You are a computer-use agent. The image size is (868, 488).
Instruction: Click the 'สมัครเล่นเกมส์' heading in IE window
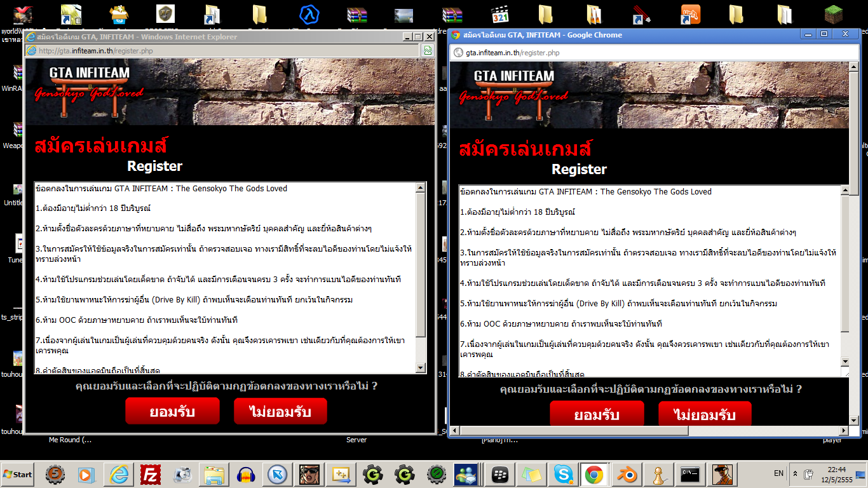[x=101, y=146]
